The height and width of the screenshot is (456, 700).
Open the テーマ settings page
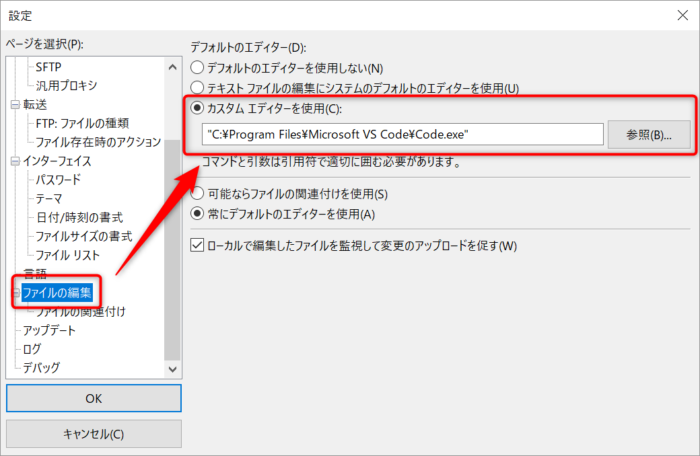(x=50, y=198)
